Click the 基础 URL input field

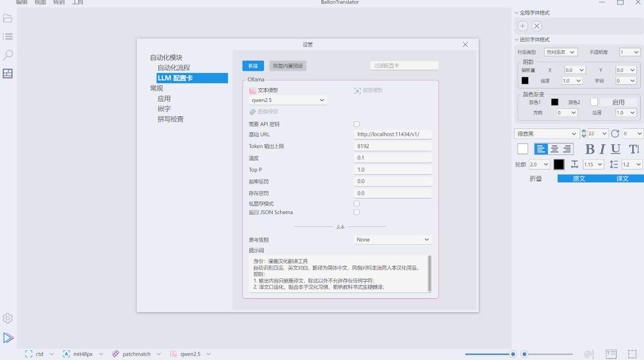(x=393, y=134)
